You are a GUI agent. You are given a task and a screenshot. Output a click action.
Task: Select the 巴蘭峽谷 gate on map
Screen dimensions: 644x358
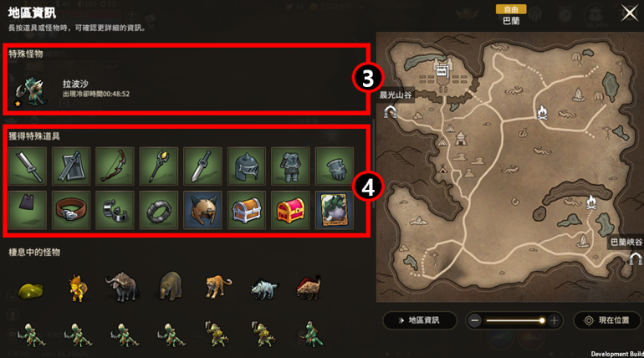pyautogui.click(x=636, y=258)
